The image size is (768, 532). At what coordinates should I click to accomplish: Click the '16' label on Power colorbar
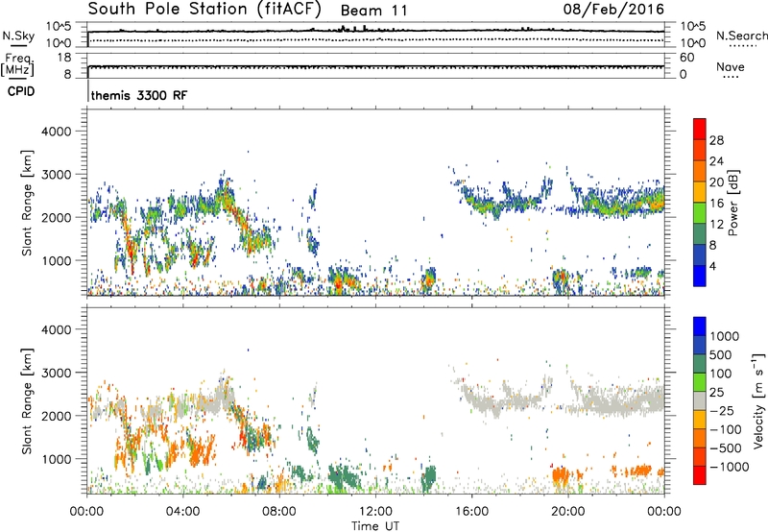[716, 204]
